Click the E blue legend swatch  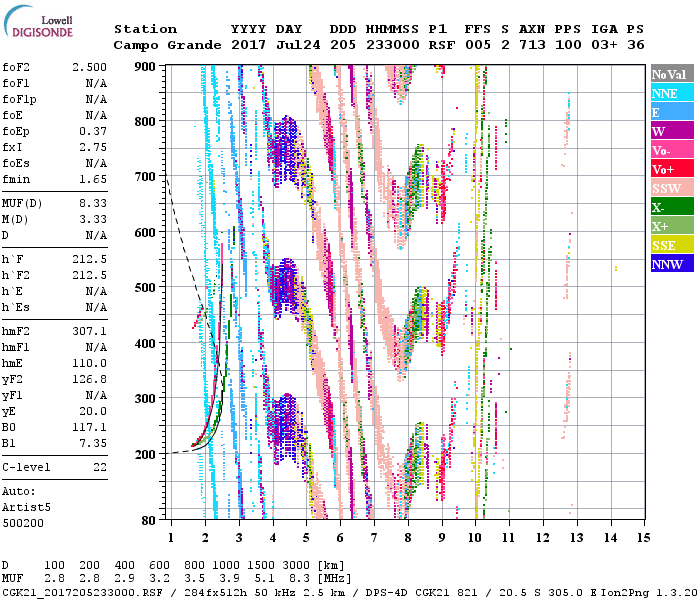[x=671, y=112]
